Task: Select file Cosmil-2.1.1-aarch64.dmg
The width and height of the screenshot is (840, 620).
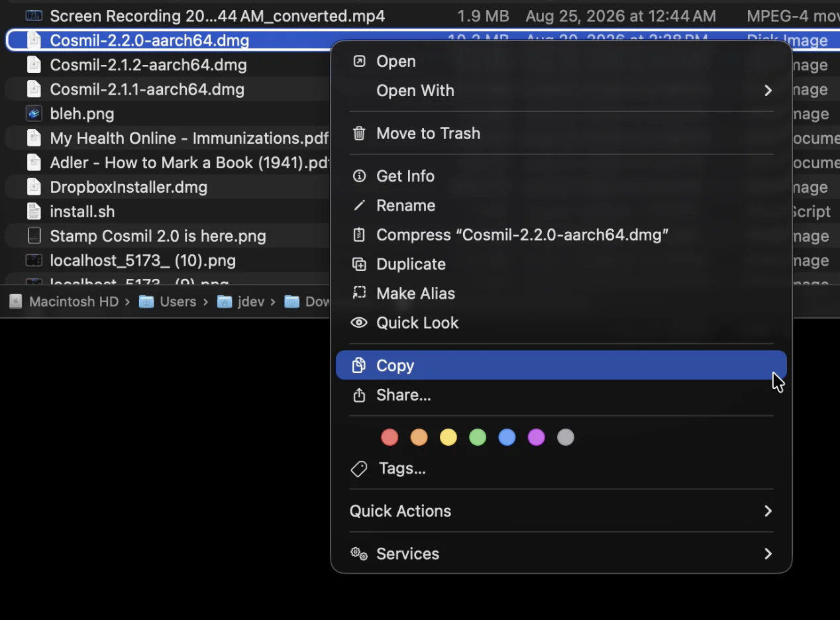Action: (x=147, y=89)
